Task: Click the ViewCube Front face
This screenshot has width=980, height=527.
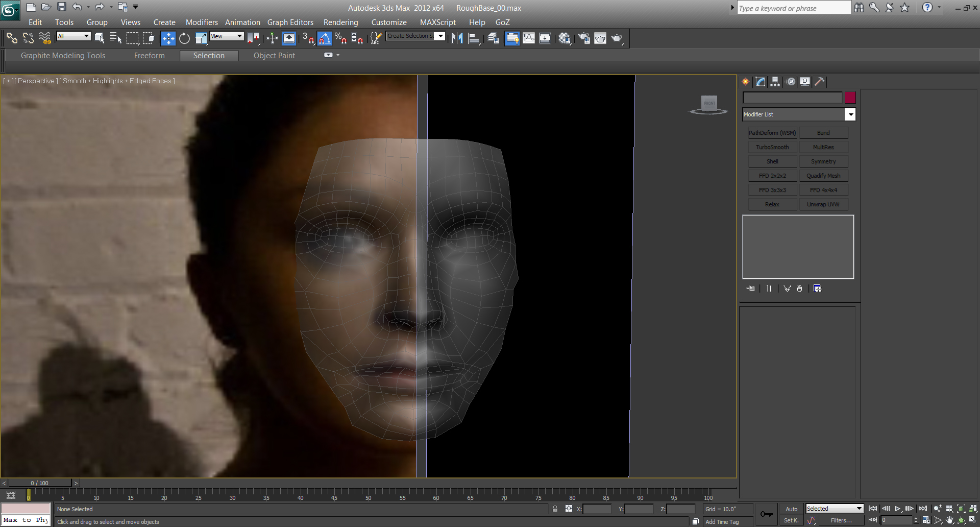Action: pos(709,103)
